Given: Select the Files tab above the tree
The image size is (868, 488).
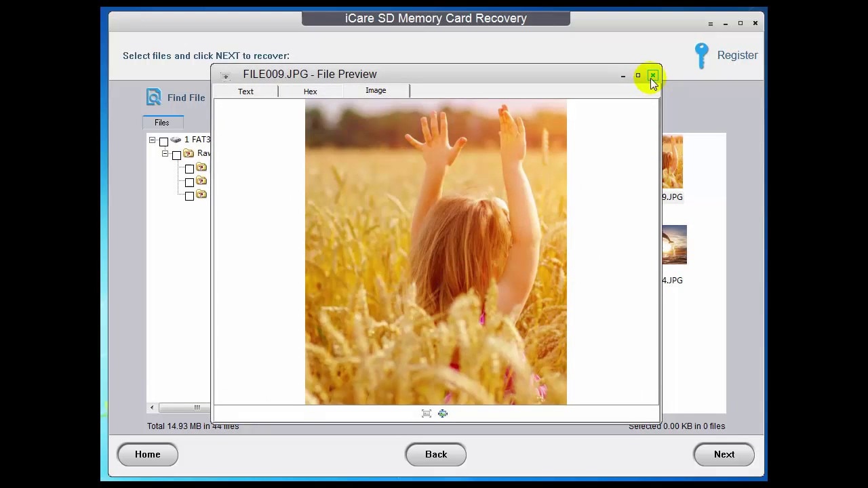Looking at the screenshot, I should pyautogui.click(x=161, y=123).
